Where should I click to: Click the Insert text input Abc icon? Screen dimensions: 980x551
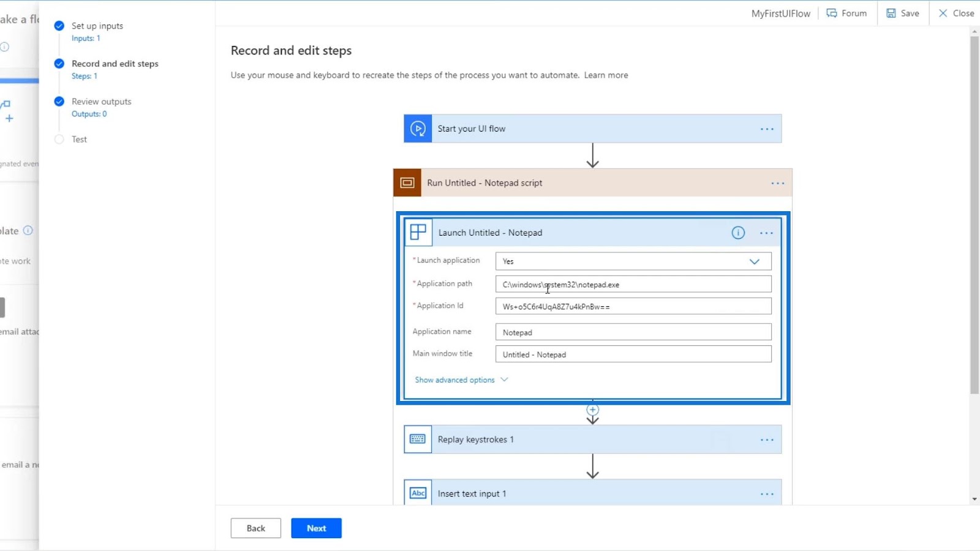418,493
